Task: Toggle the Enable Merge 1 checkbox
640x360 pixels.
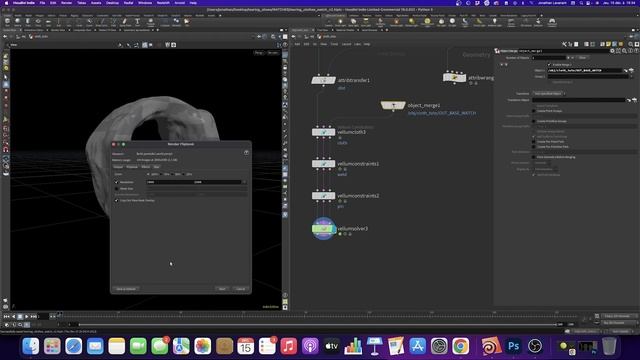Action: [549, 65]
